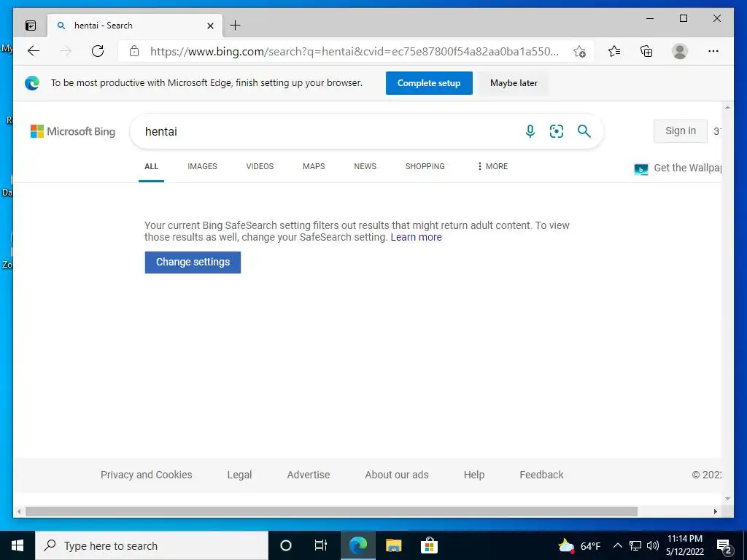Open the weather widget showing 64°F

tap(579, 545)
